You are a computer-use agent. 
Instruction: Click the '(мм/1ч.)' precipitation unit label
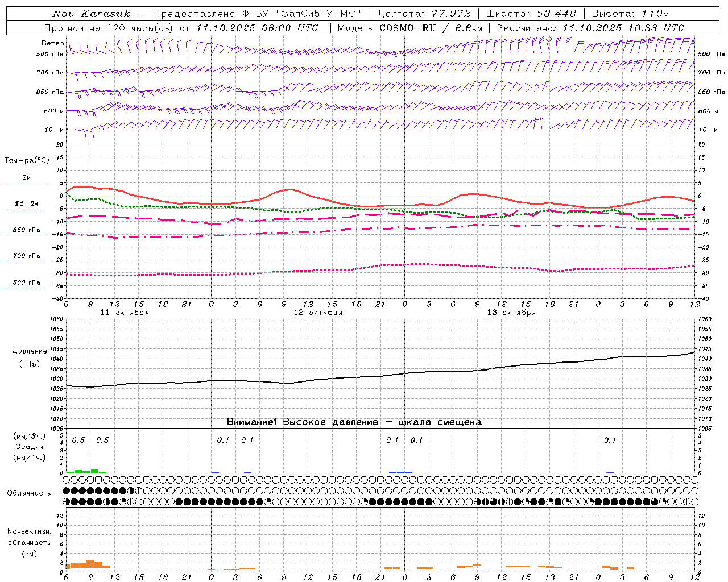30,458
